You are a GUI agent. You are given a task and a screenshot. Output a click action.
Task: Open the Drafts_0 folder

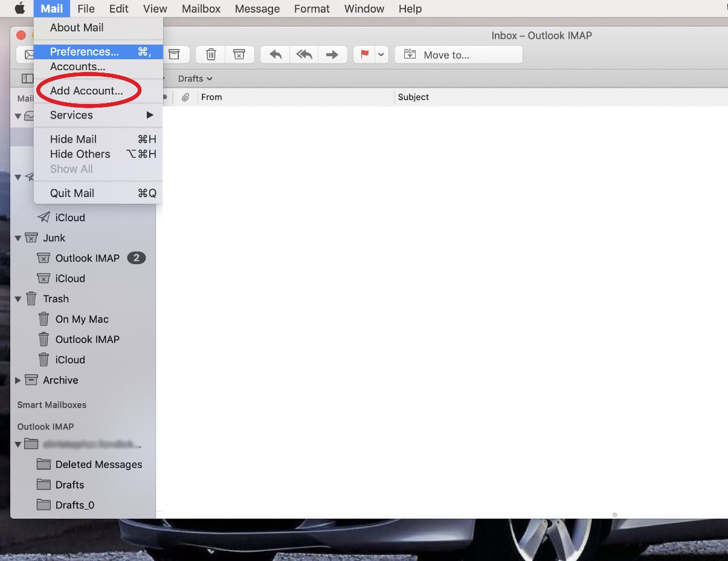(x=75, y=505)
